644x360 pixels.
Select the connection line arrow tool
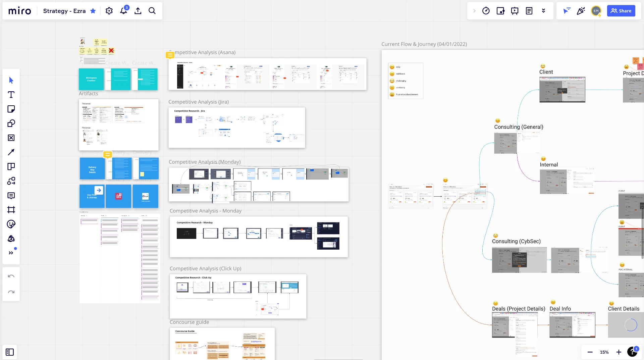pyautogui.click(x=11, y=152)
